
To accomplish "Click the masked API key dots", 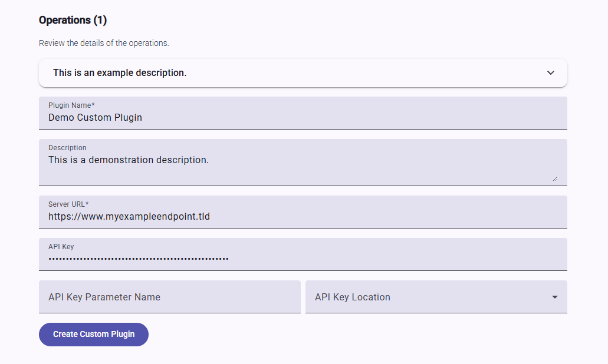I will tap(139, 259).
